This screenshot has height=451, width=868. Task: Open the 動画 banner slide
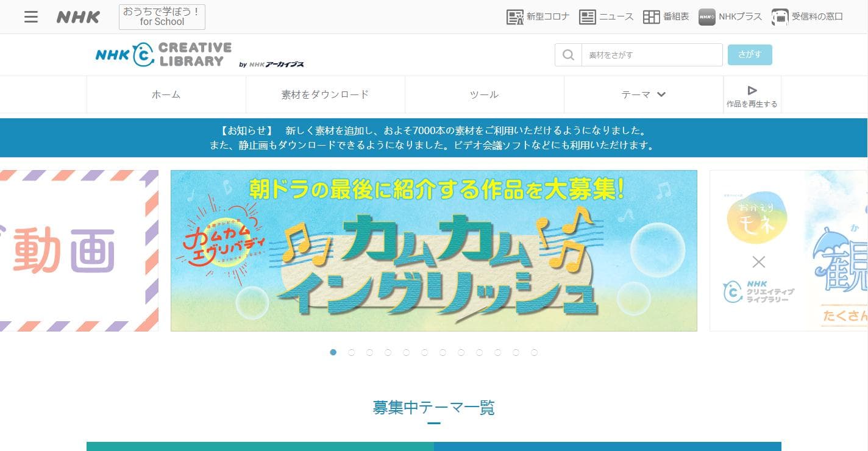click(79, 250)
